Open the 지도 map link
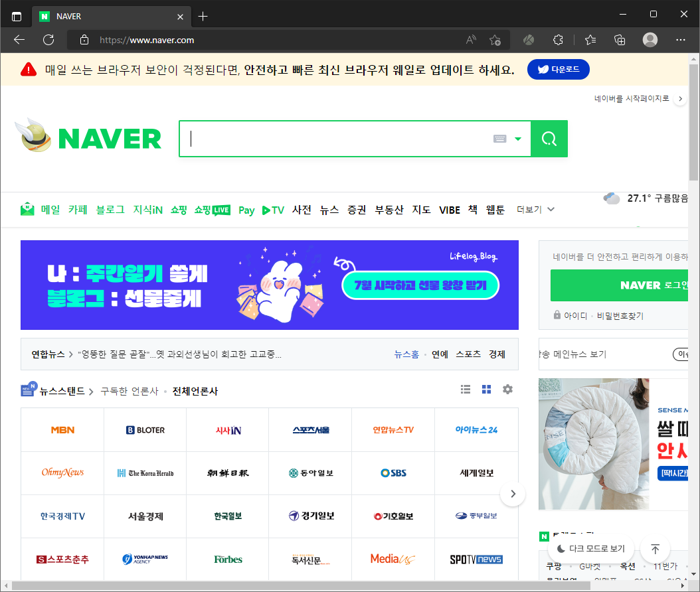 click(421, 210)
